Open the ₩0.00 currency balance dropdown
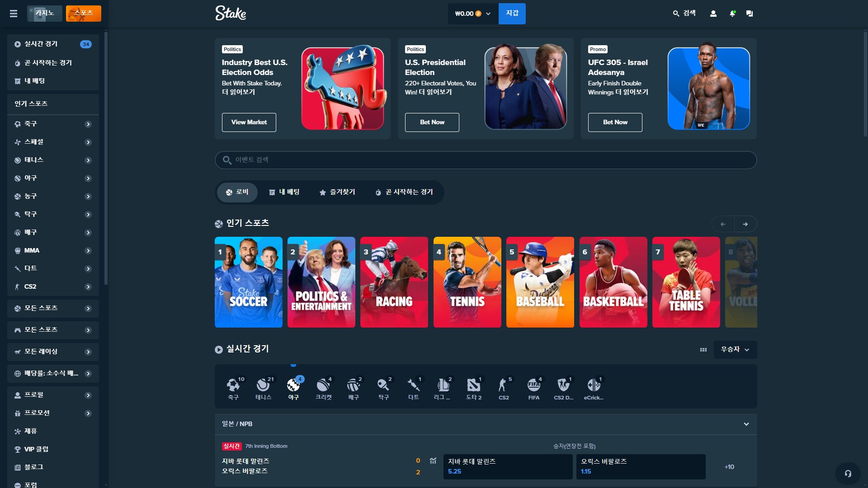The width and height of the screenshot is (868, 488). tap(473, 14)
